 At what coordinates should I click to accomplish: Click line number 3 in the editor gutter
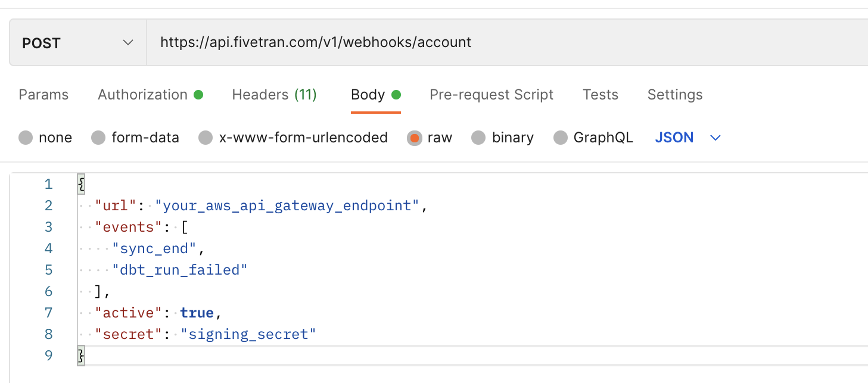pos(48,227)
